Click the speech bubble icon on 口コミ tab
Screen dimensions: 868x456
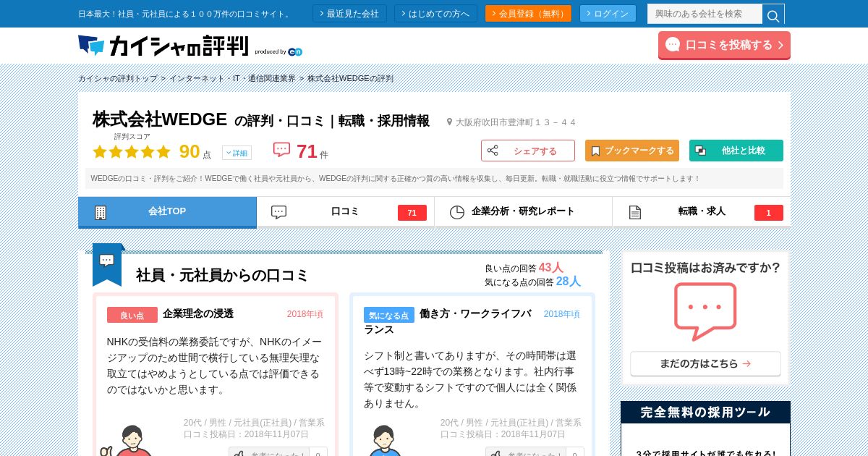[278, 212]
